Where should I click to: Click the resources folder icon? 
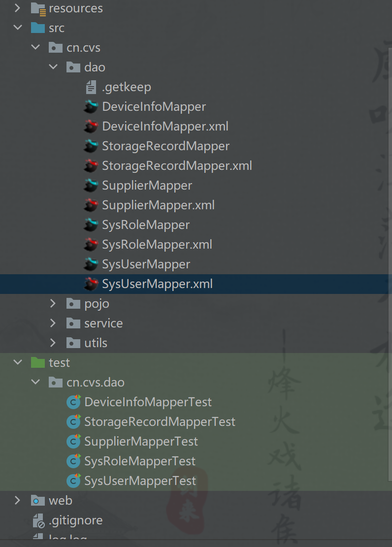click(x=38, y=8)
